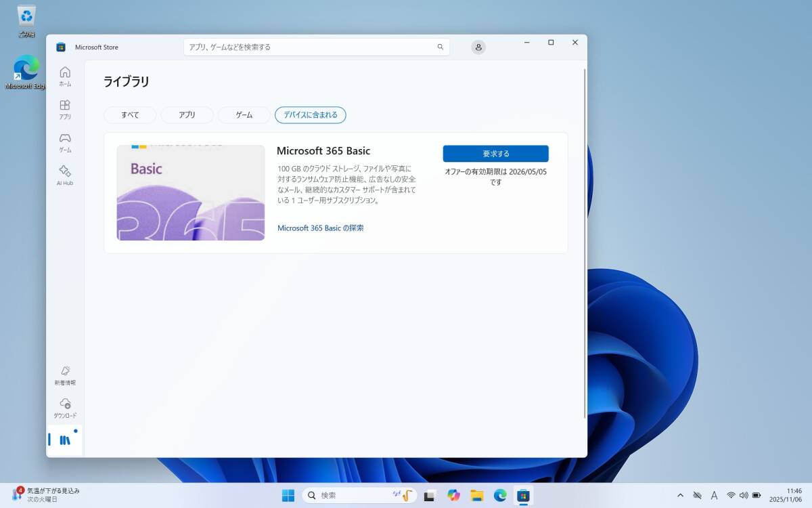812x508 pixels.
Task: Click the user account profile icon
Action: [478, 47]
